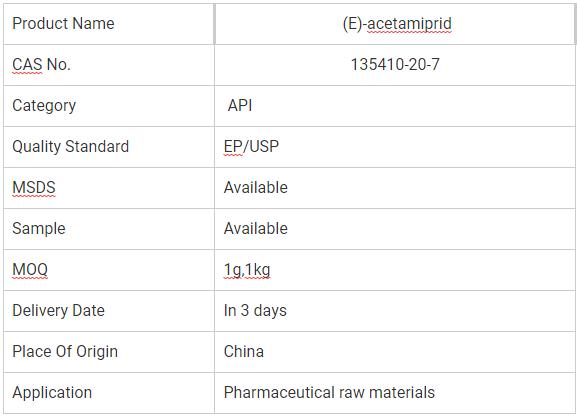The width and height of the screenshot is (578, 416).
Task: Click the MOQ label cell
Action: coord(109,270)
